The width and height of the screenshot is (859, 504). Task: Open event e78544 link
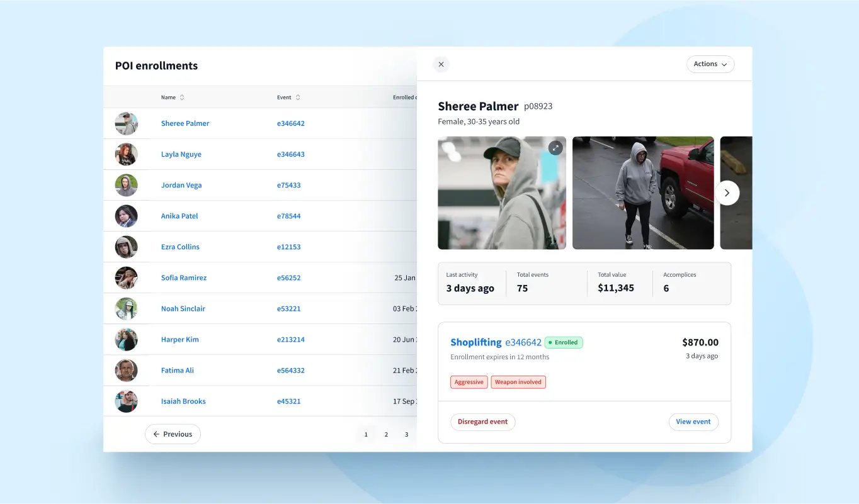pyautogui.click(x=289, y=216)
